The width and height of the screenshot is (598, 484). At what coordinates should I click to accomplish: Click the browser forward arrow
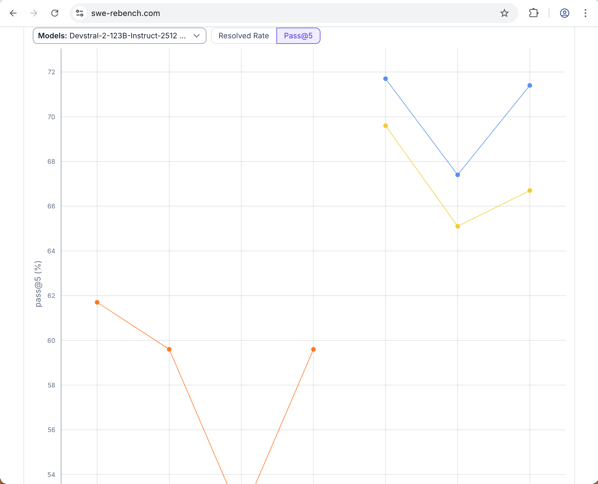pyautogui.click(x=34, y=13)
